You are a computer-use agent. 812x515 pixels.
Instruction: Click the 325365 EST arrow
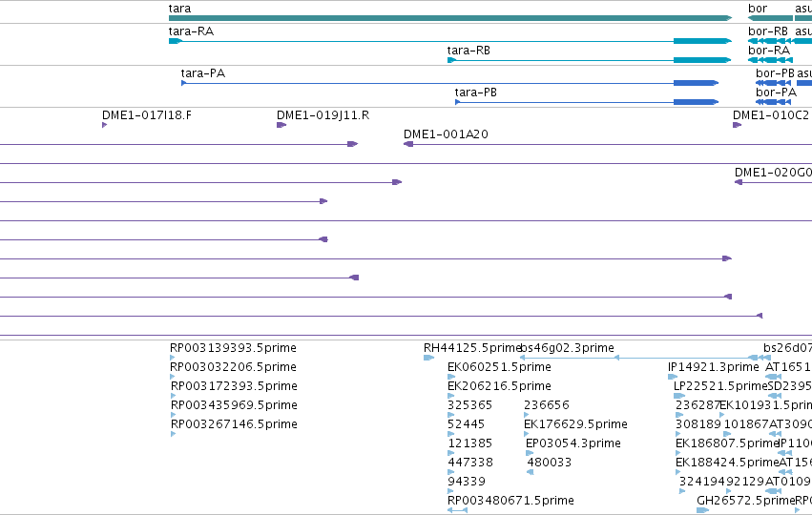point(450,415)
